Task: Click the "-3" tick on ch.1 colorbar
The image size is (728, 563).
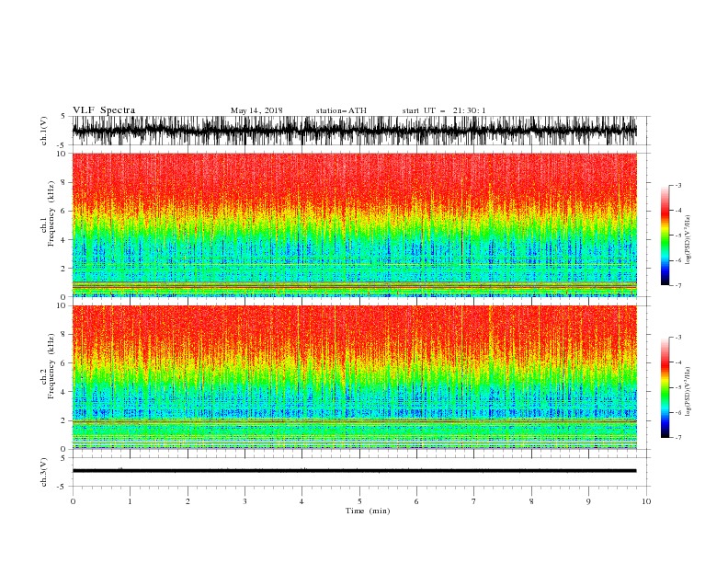Action: point(677,185)
